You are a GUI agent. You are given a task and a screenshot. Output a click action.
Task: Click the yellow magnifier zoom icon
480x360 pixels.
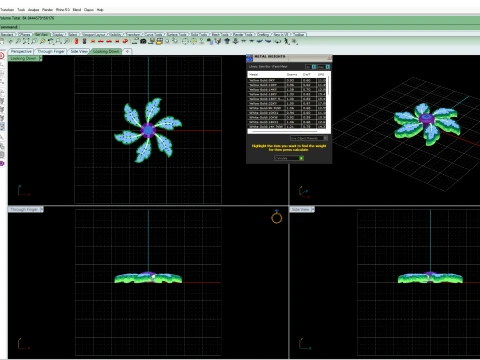[x=42, y=41]
